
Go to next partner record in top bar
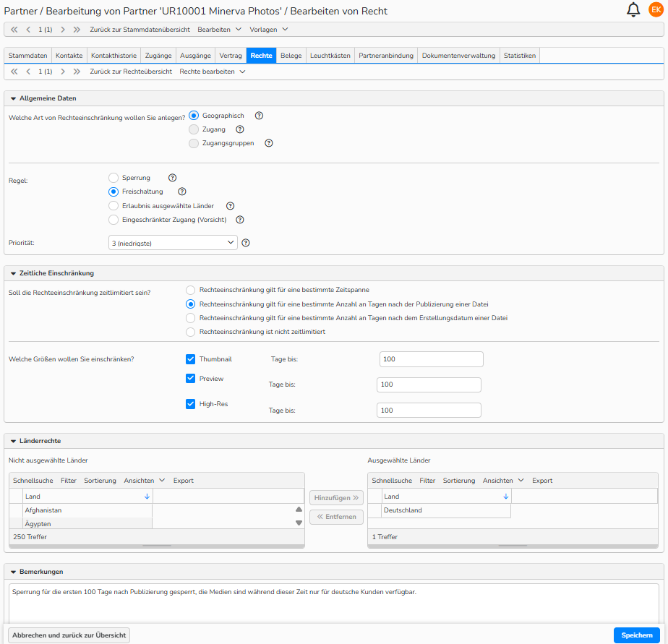point(63,30)
